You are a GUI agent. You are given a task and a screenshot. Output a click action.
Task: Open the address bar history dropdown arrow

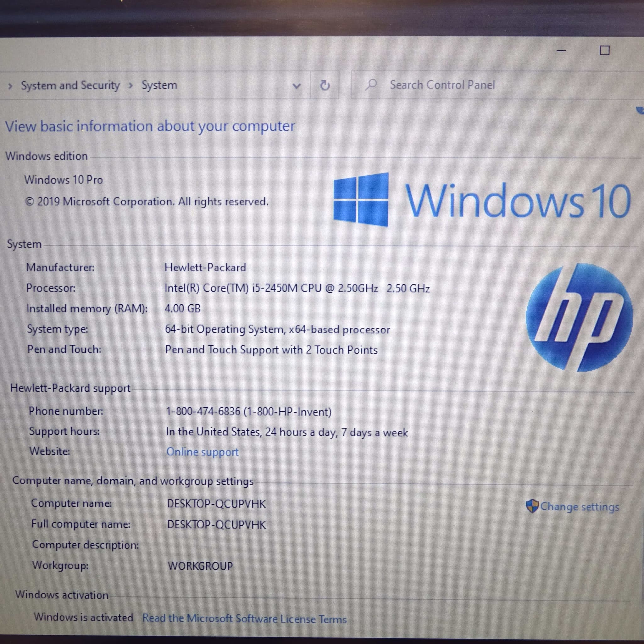296,86
